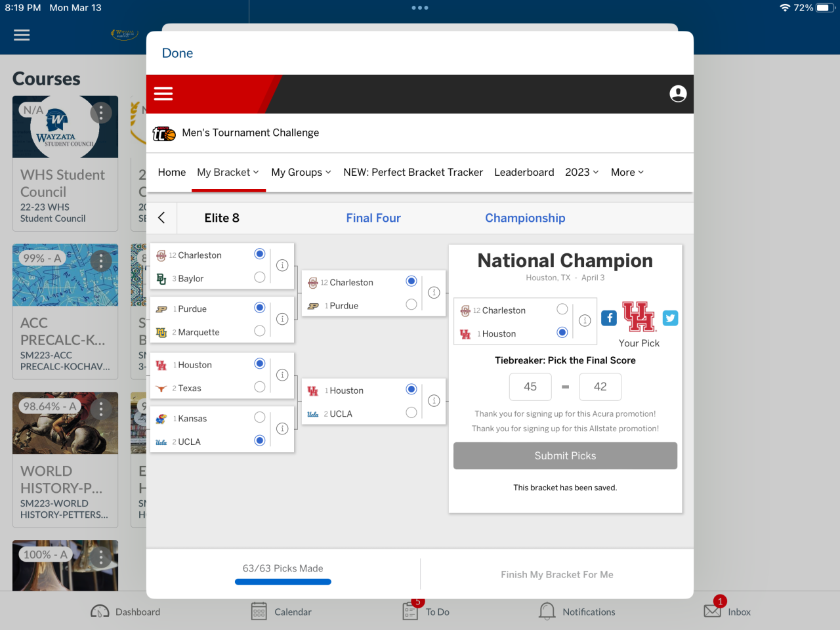Share pick on Twitter

tap(670, 318)
